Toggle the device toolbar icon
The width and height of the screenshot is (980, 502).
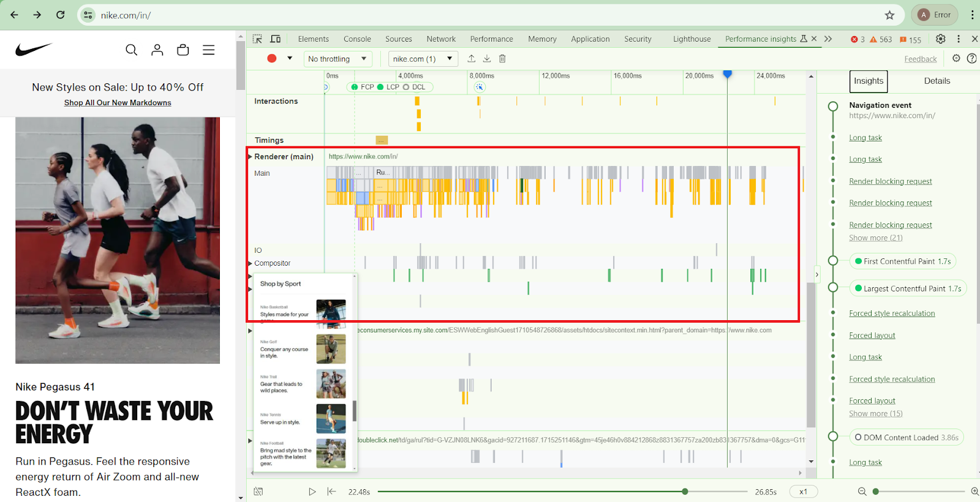[276, 39]
